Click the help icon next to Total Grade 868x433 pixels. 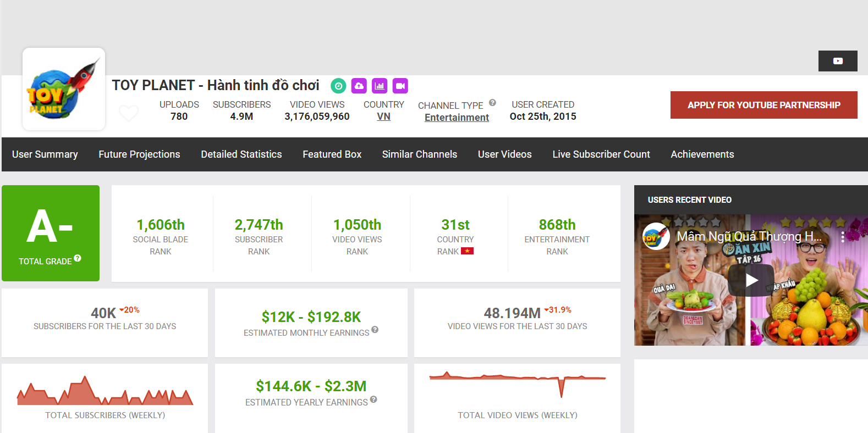tap(78, 258)
